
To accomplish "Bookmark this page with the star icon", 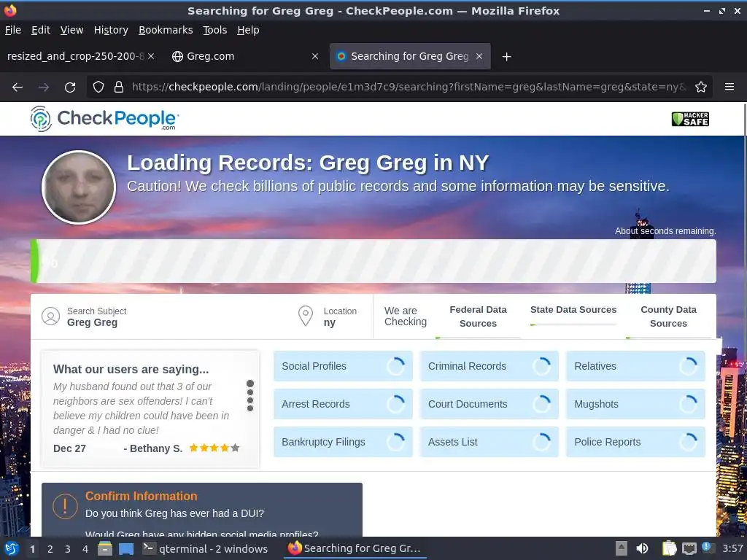I will pos(701,87).
